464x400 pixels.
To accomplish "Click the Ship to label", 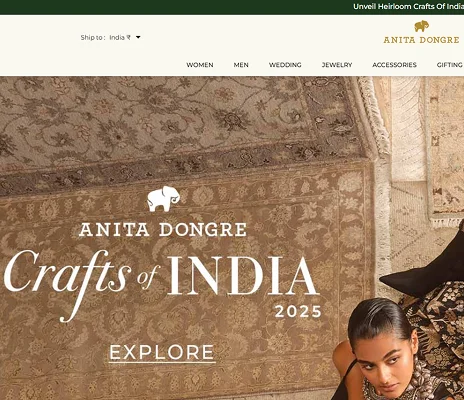I will [x=93, y=37].
